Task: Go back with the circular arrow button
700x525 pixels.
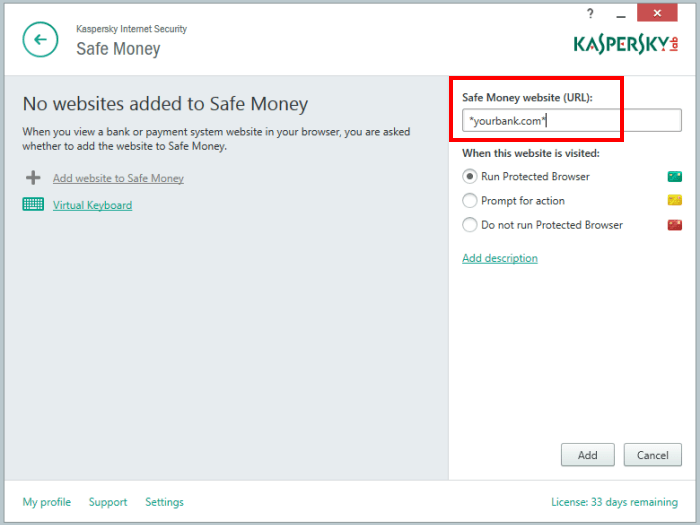Action: click(x=40, y=39)
